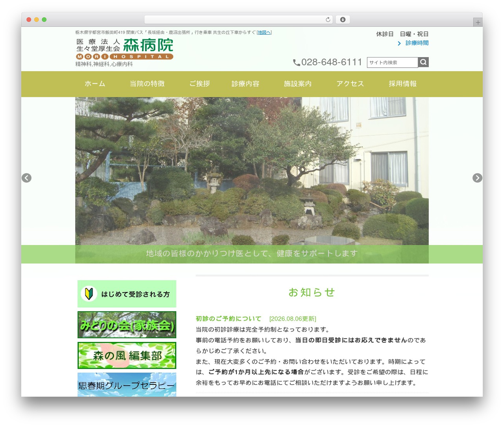Click the phone icon beside 028-648-6111

296,63
